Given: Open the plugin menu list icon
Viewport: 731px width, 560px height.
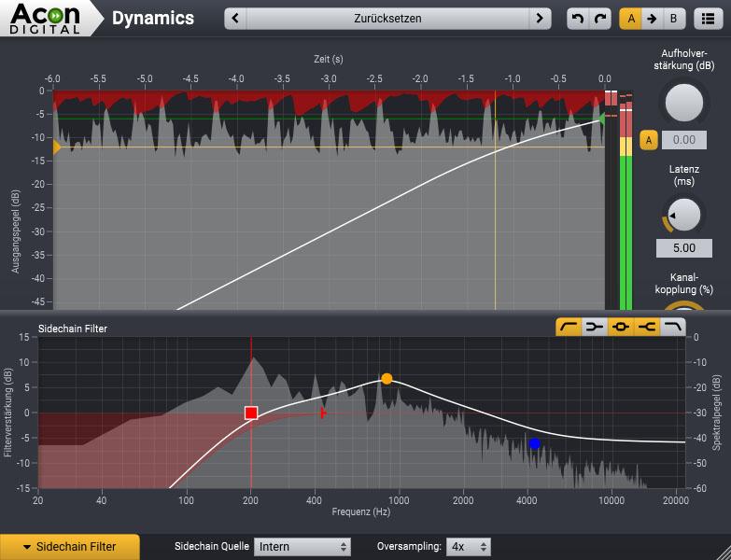Looking at the screenshot, I should [708, 19].
